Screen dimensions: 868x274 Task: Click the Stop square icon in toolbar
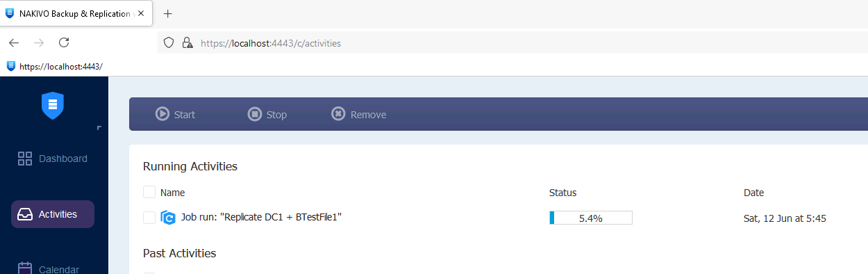255,114
